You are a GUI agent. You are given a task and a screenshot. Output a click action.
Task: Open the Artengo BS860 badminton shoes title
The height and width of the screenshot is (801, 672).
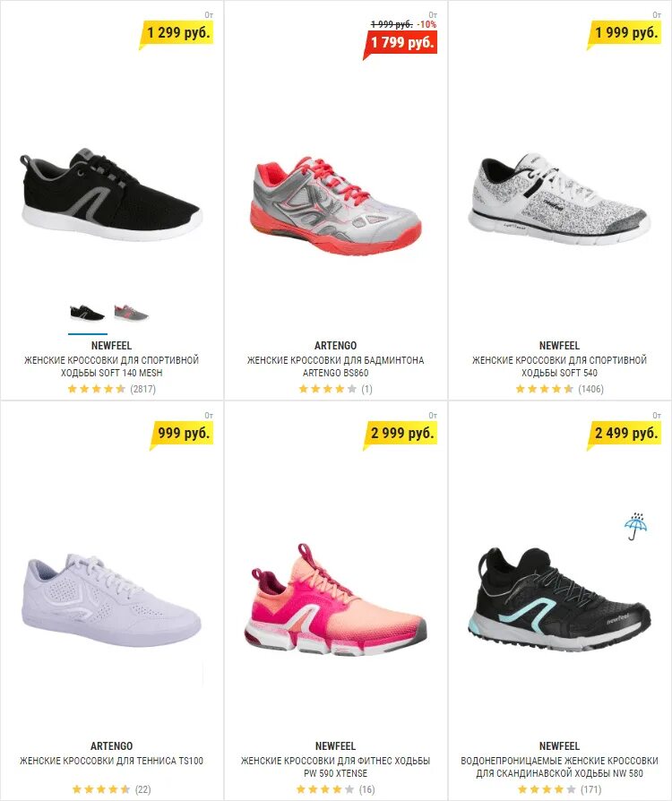335,366
